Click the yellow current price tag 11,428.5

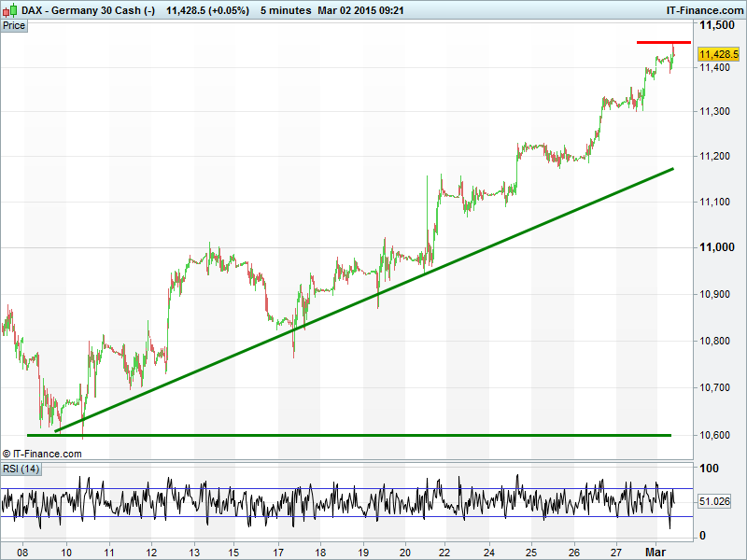click(x=718, y=55)
